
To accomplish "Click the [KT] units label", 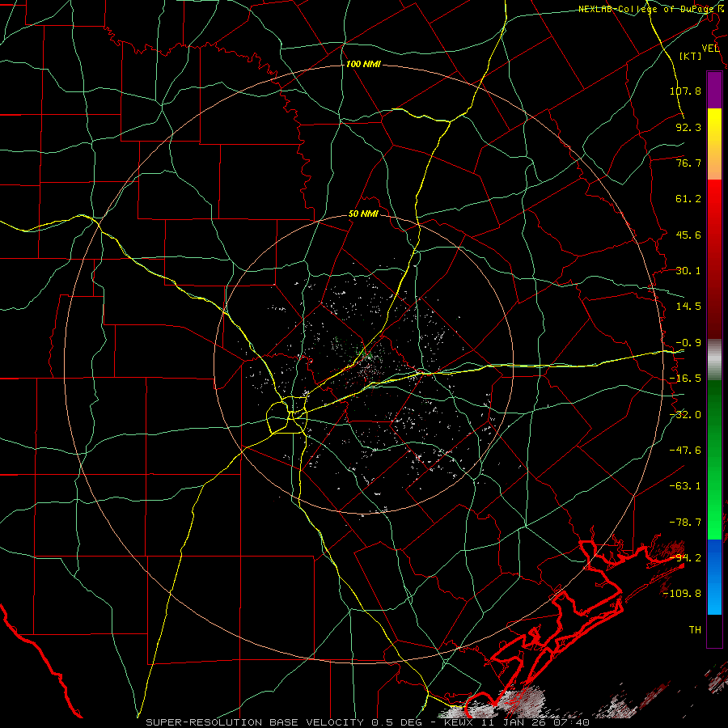I will coord(691,56).
